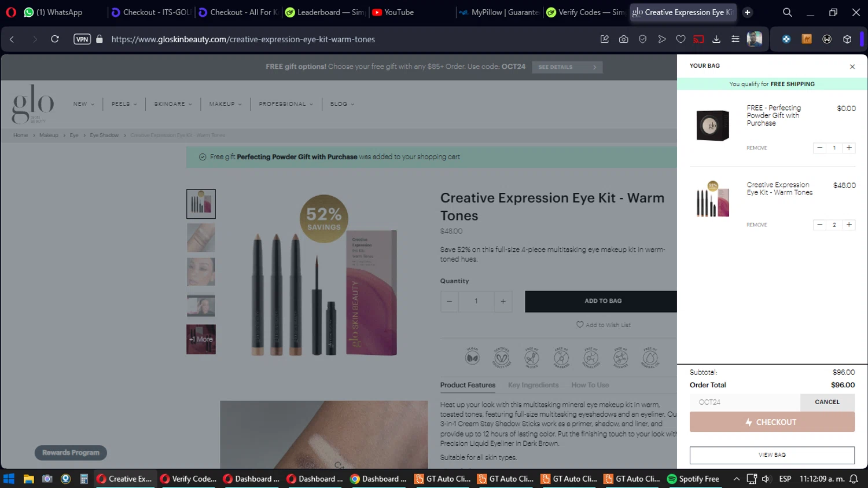Click the snapshot camera icon in address bar
Image resolution: width=868 pixels, height=488 pixels.
[x=623, y=39]
